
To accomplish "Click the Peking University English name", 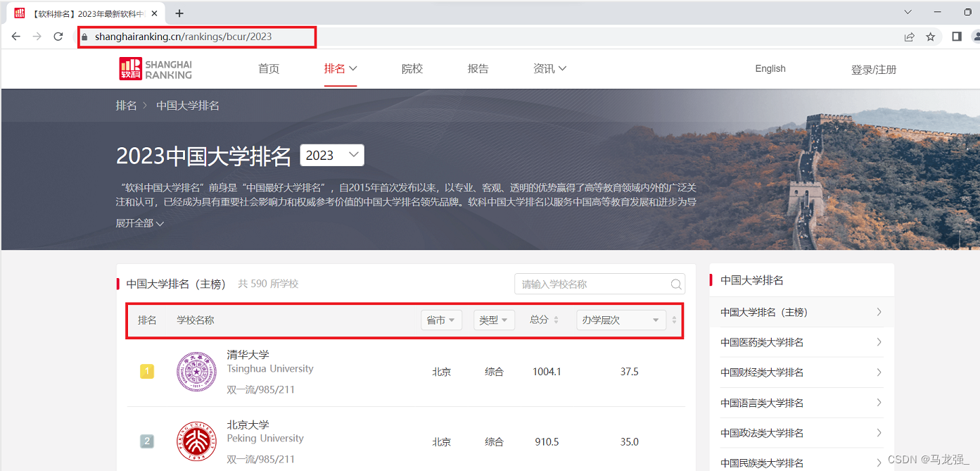I will [265, 438].
